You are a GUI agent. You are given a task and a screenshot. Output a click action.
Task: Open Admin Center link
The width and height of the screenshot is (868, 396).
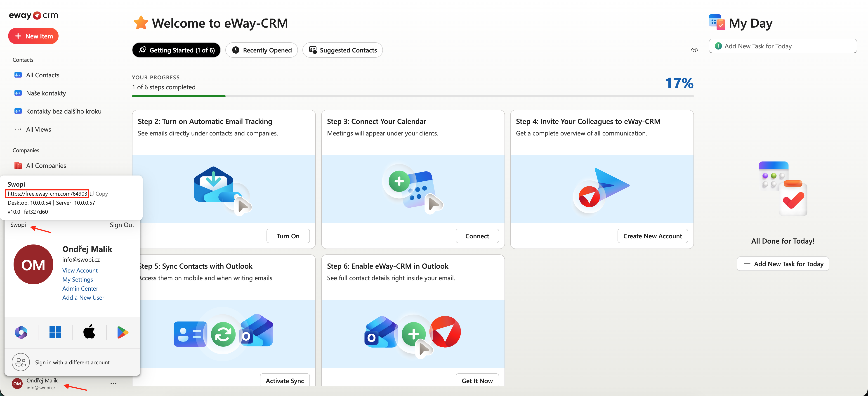(80, 289)
